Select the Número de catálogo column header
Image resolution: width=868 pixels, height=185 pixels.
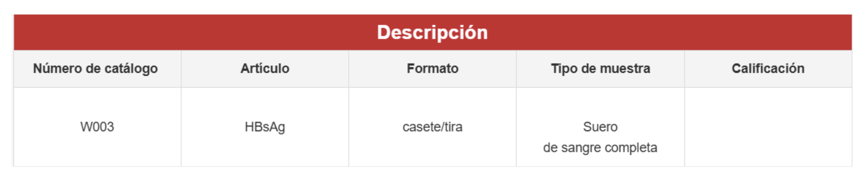[95, 68]
